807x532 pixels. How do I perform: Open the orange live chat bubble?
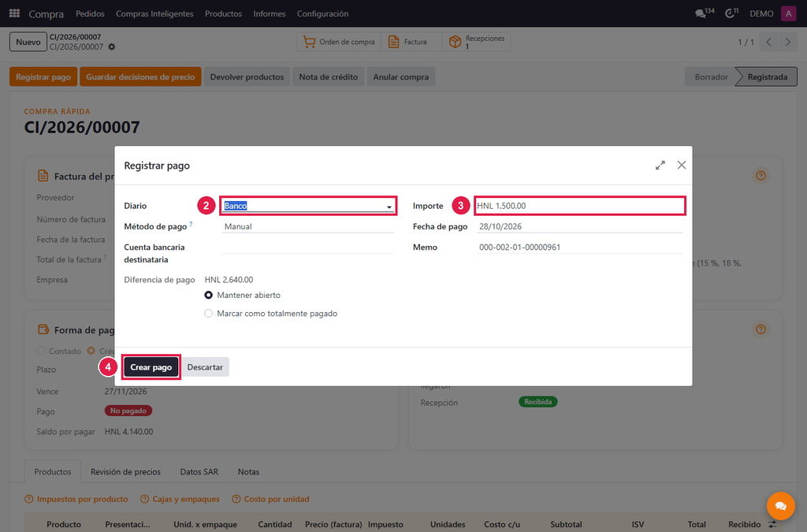pos(780,506)
